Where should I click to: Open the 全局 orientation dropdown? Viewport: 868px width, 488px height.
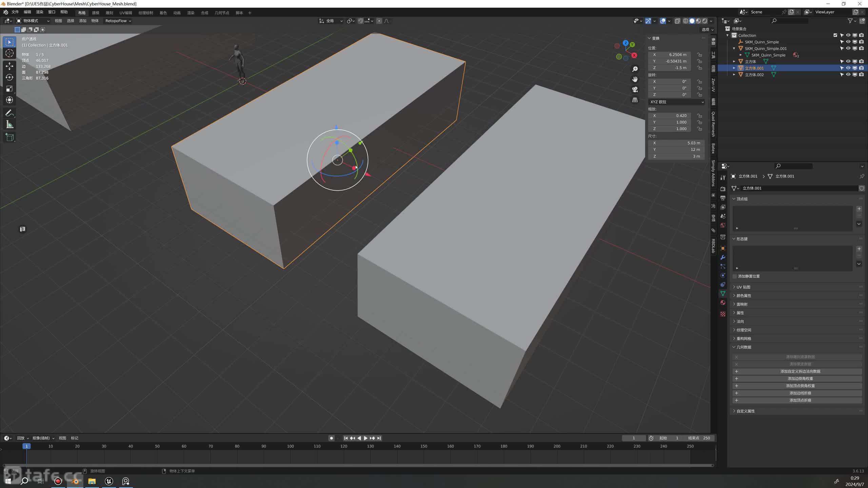pos(331,21)
